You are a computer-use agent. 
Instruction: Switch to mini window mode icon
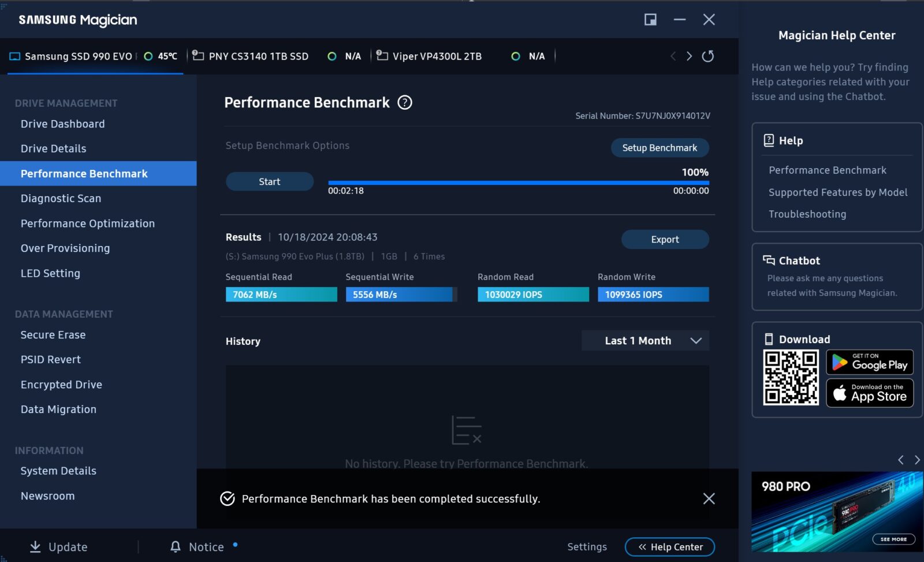tap(650, 20)
